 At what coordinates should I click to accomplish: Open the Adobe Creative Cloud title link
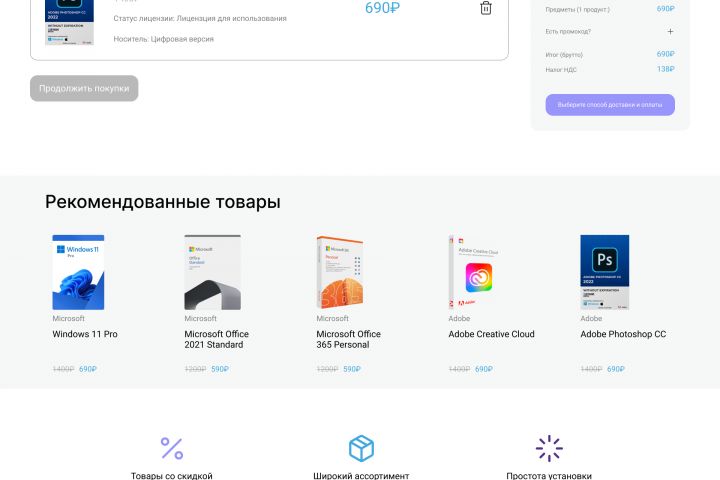[x=491, y=334]
